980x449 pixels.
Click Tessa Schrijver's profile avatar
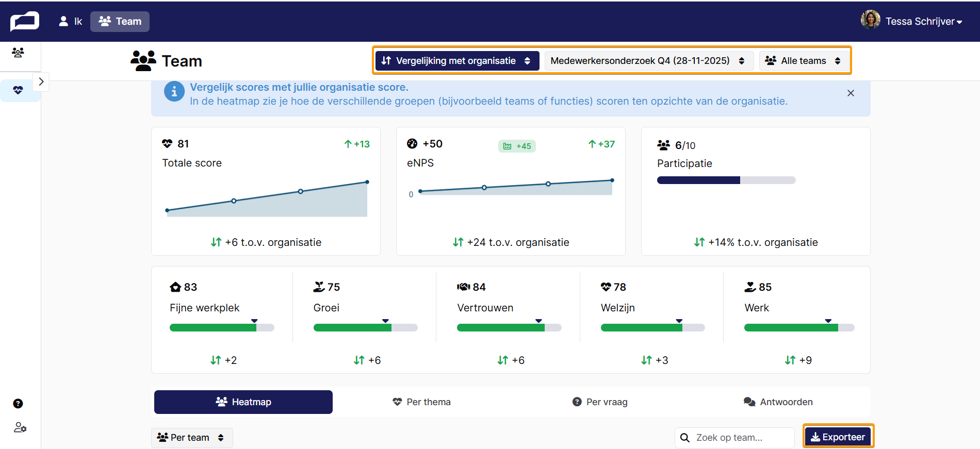pos(871,20)
